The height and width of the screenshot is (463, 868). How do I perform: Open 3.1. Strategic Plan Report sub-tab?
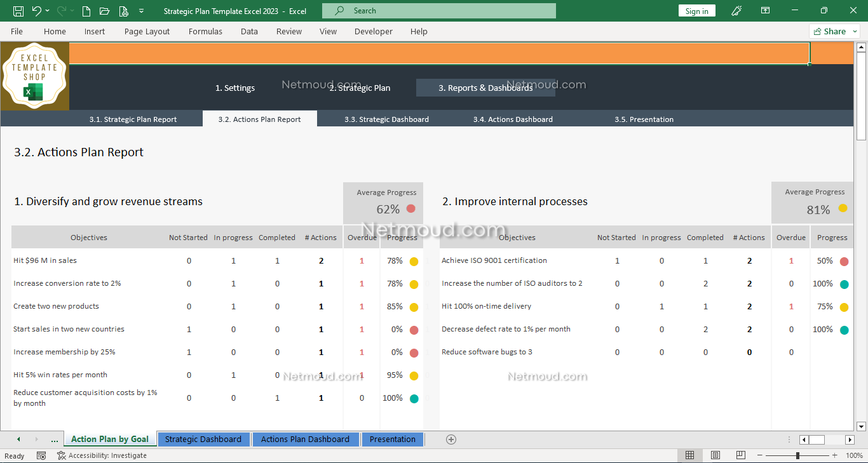pyautogui.click(x=133, y=119)
